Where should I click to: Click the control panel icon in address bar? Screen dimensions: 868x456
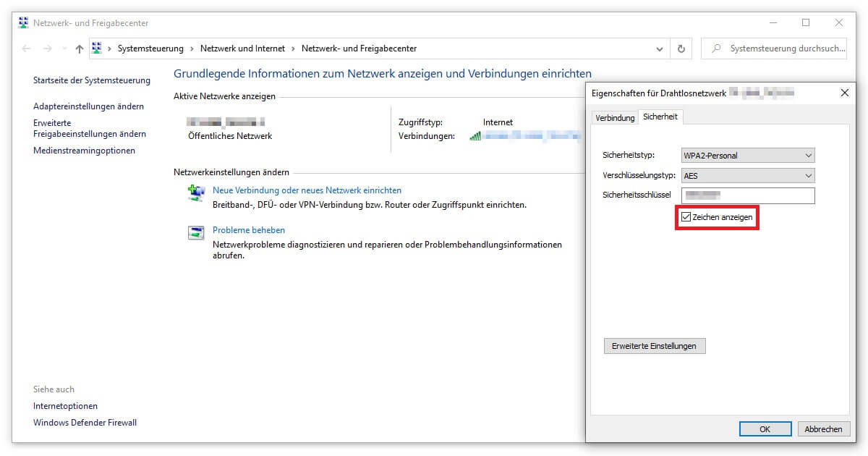(98, 48)
